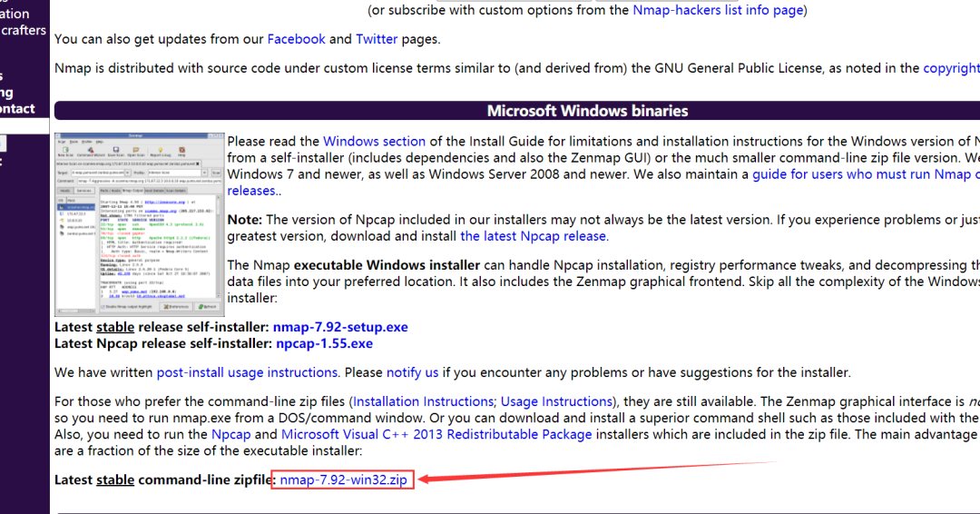Download npcap-1.55.exe installer

pyautogui.click(x=324, y=343)
